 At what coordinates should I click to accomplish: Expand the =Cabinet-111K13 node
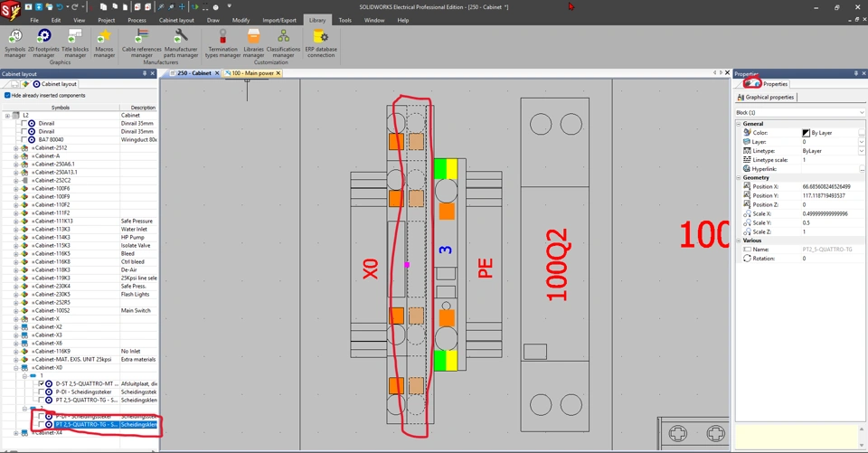click(16, 221)
